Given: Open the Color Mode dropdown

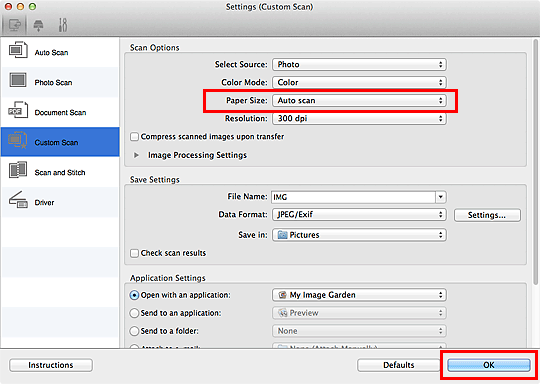Looking at the screenshot, I should [x=359, y=82].
